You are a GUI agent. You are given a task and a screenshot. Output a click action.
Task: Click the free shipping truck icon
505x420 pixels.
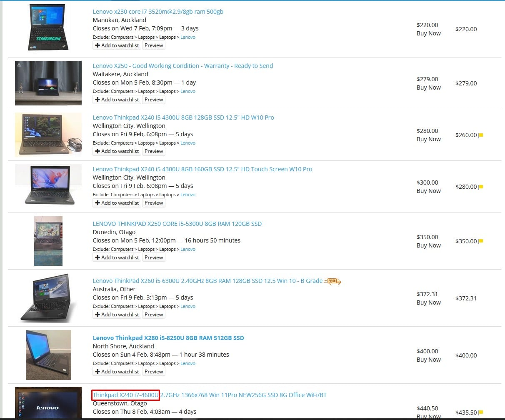[x=332, y=281]
